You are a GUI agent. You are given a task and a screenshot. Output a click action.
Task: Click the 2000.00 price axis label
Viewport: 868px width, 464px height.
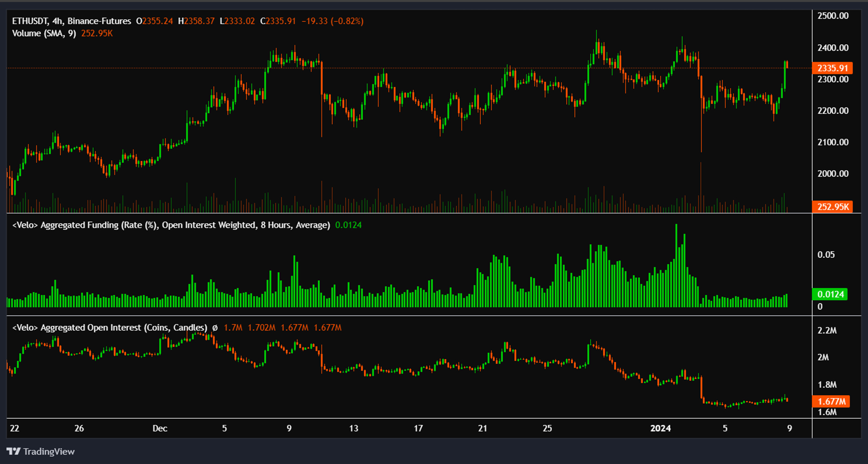click(x=833, y=173)
